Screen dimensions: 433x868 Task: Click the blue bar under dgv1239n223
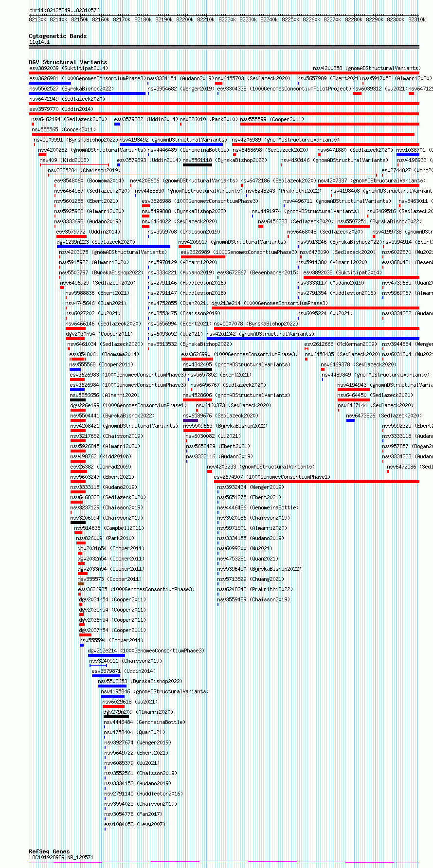click(114, 247)
